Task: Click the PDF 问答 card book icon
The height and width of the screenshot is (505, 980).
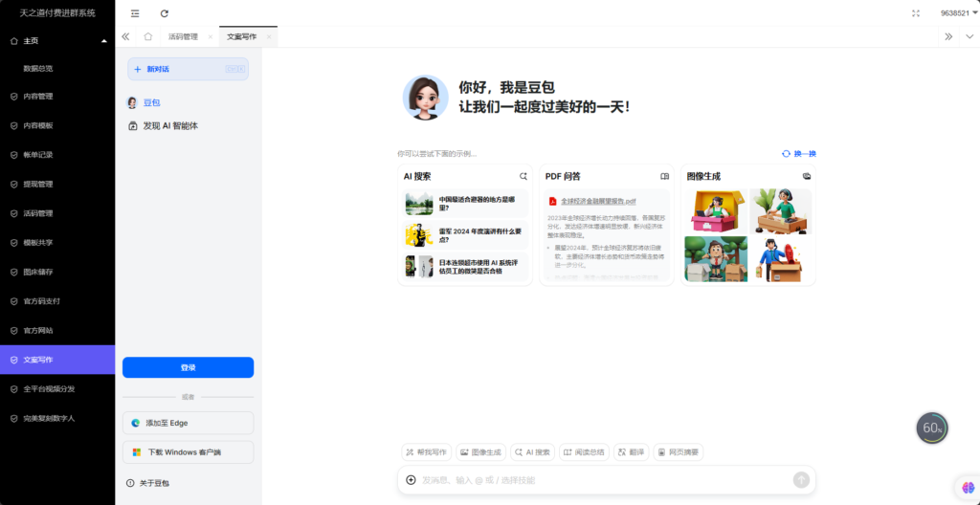Action: tap(665, 177)
